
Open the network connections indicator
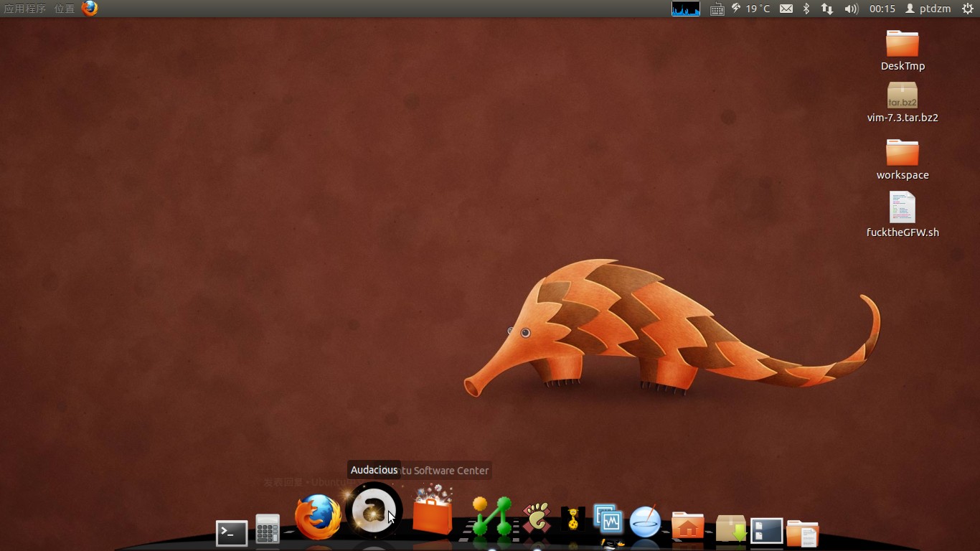coord(827,9)
